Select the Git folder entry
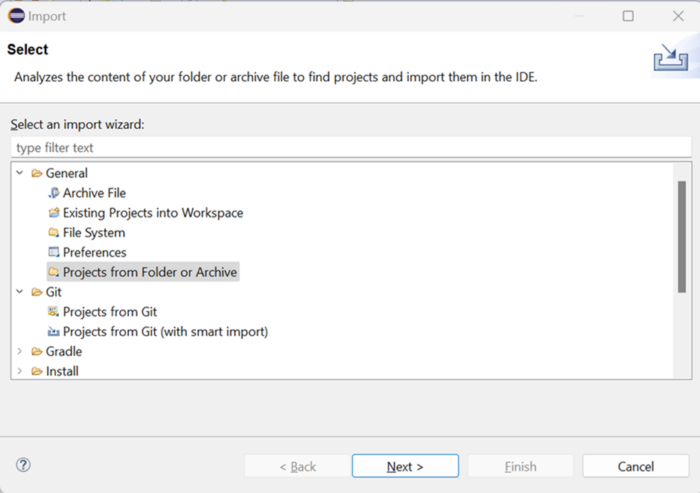 coord(53,292)
